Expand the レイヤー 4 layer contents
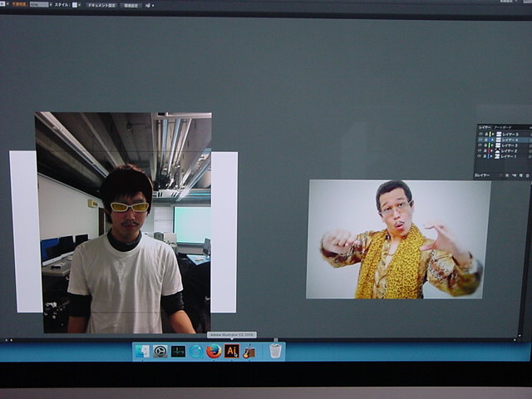Image resolution: width=532 pixels, height=399 pixels. 493,140
